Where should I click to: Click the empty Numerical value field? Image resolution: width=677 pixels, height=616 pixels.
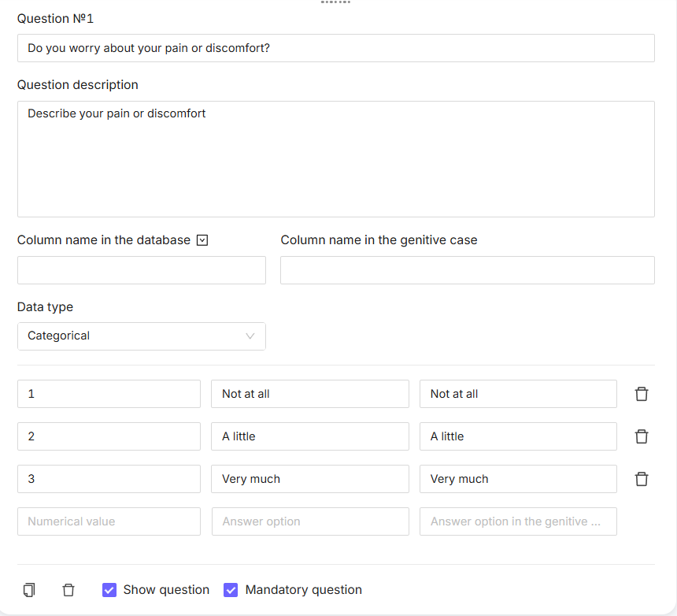click(109, 521)
